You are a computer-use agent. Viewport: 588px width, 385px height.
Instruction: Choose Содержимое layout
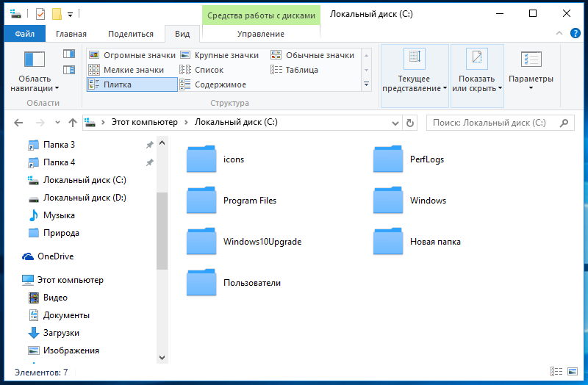pos(212,84)
